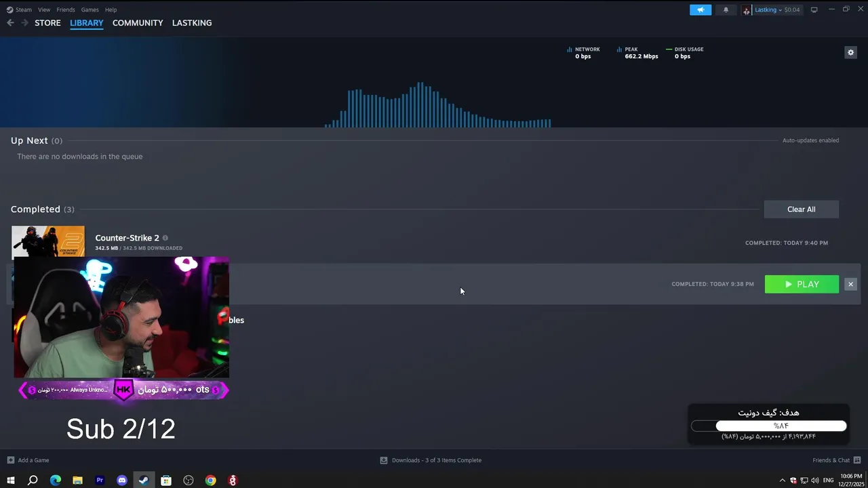Remove the highlighted completed download with X
868x488 pixels.
[x=850, y=284]
